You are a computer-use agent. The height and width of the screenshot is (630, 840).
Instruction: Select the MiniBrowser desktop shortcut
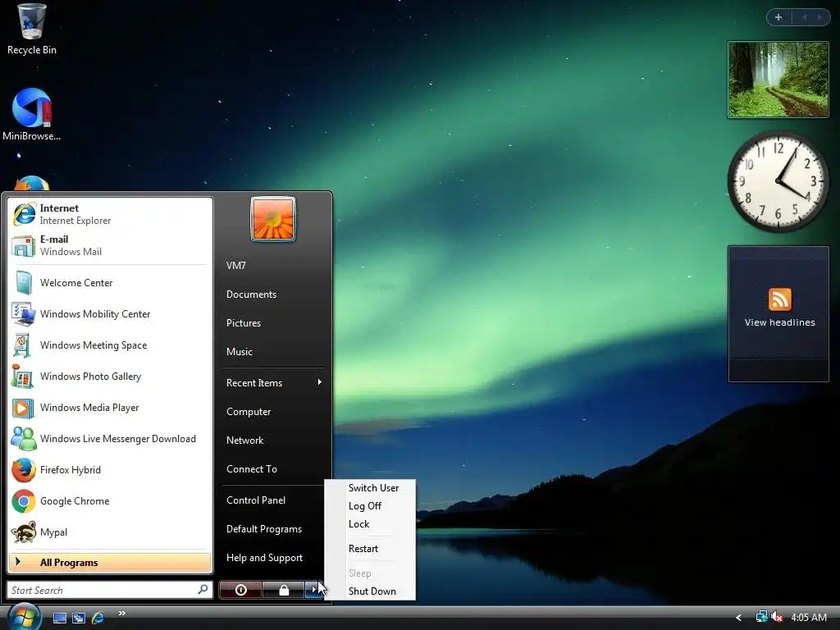(32, 115)
